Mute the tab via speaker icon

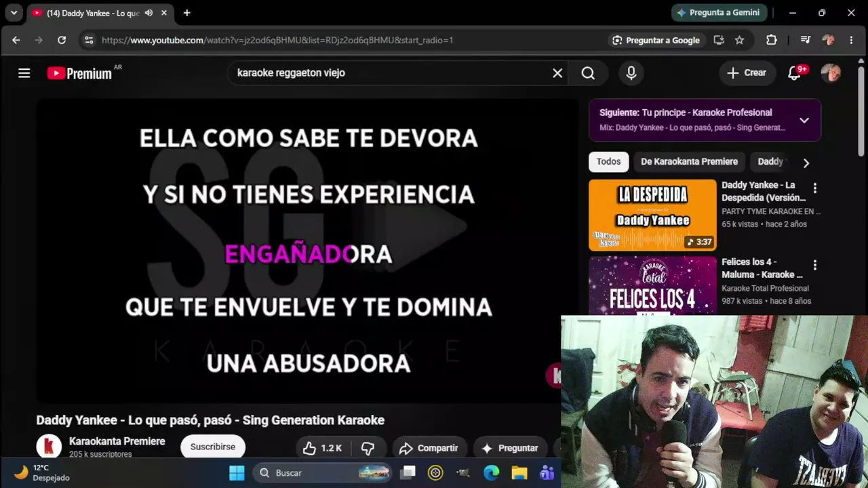tap(149, 13)
